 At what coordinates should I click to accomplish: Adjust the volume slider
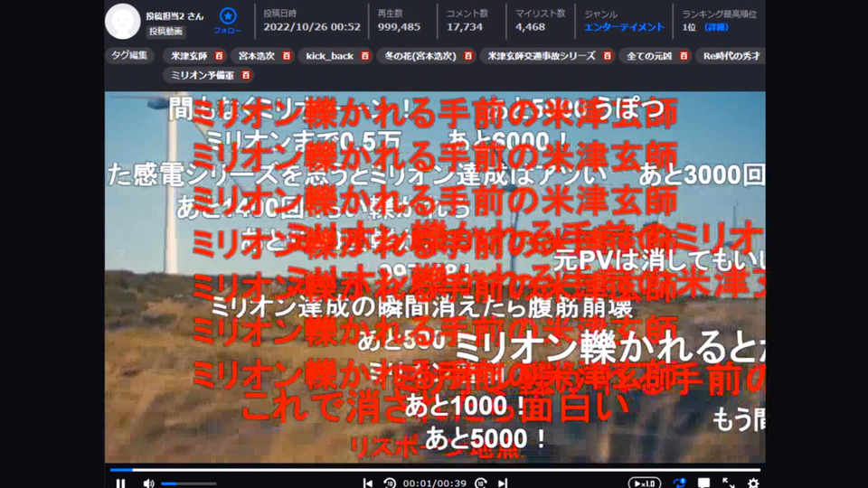[x=189, y=483]
